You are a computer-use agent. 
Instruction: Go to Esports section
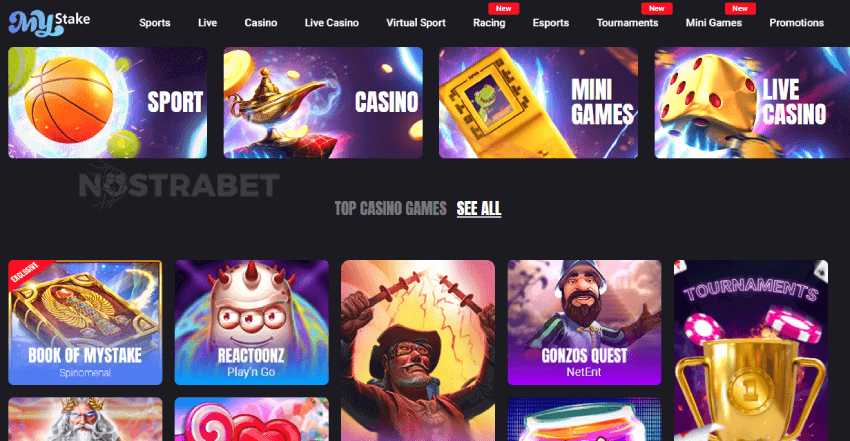(551, 23)
